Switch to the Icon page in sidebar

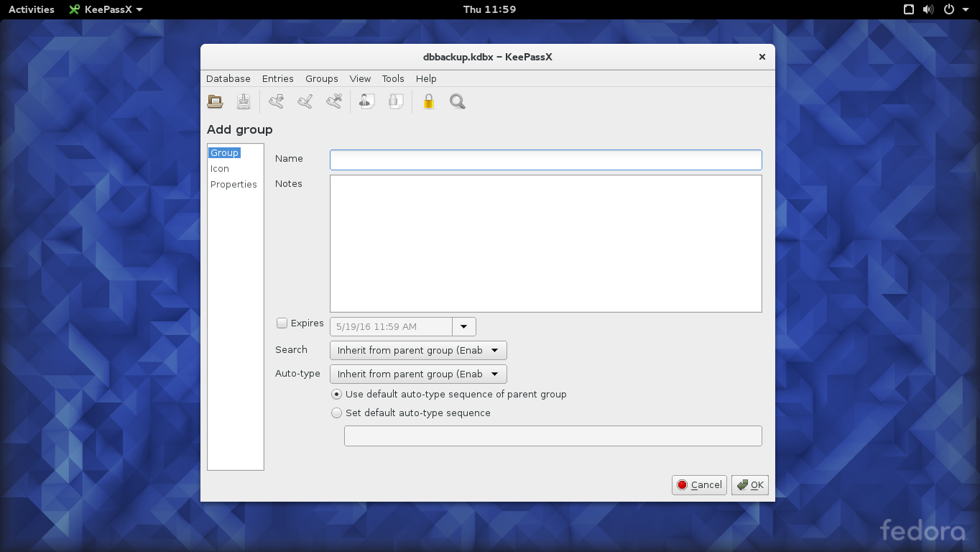[220, 168]
